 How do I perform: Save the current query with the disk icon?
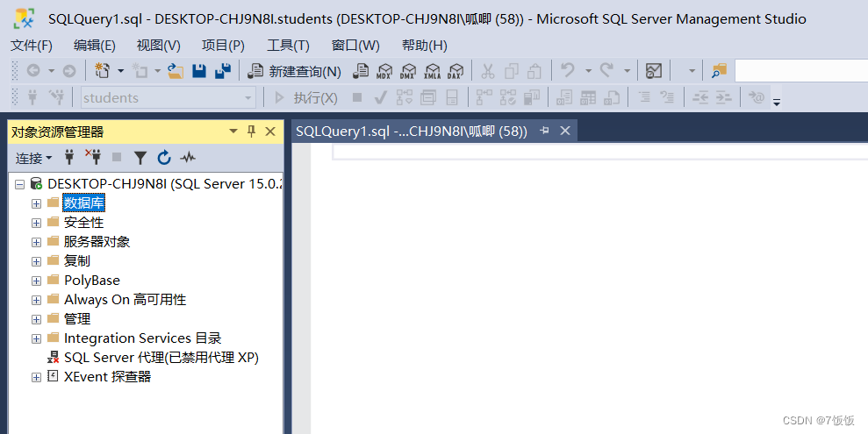click(199, 71)
